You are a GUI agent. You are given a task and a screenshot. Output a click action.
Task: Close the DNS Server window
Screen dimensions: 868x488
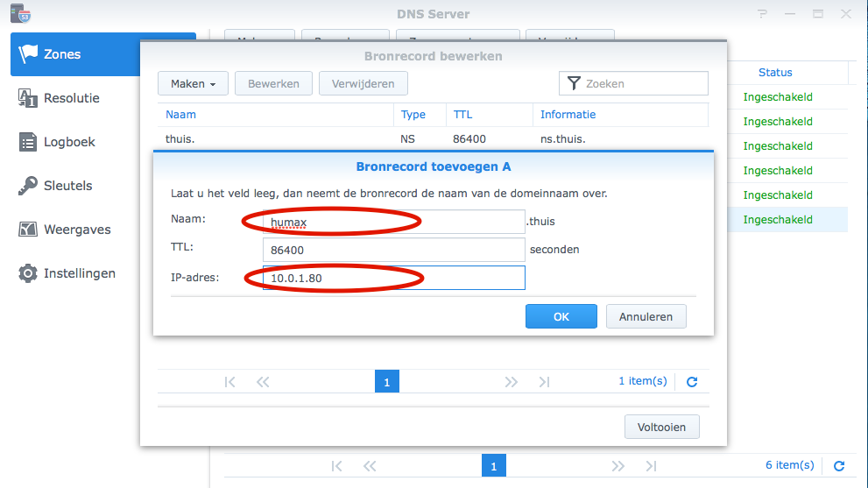[x=846, y=14]
